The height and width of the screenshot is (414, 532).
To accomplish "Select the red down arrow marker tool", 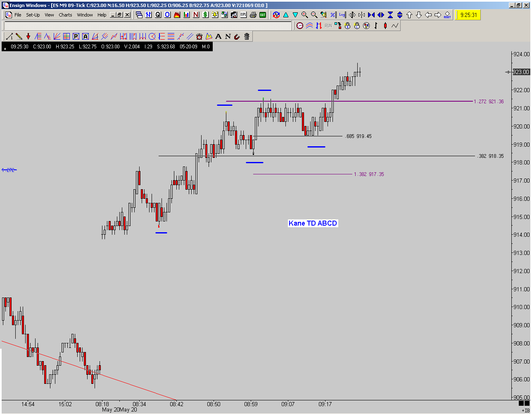I will [28, 36].
